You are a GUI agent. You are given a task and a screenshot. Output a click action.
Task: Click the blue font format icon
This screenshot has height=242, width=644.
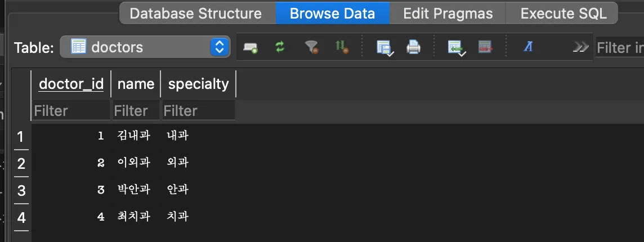[527, 47]
